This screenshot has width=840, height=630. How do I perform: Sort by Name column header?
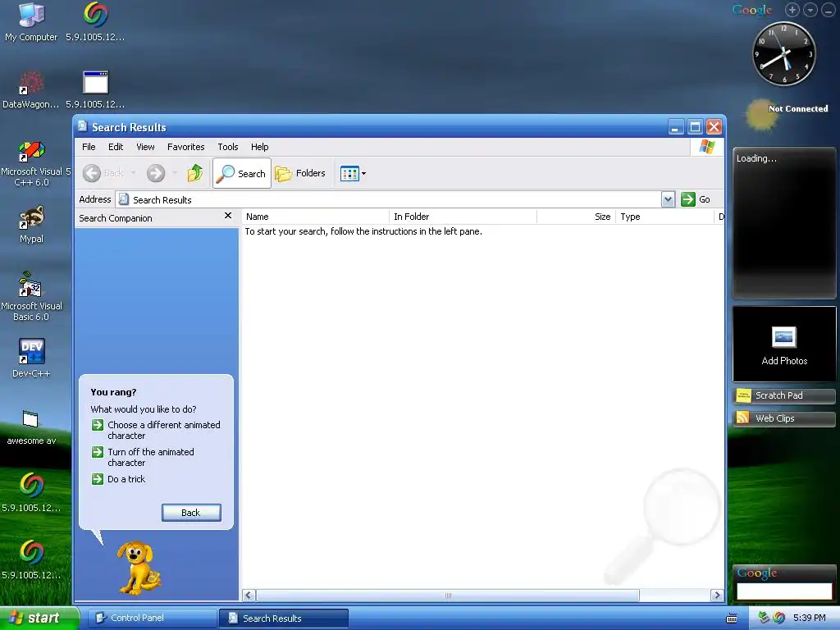tap(316, 217)
